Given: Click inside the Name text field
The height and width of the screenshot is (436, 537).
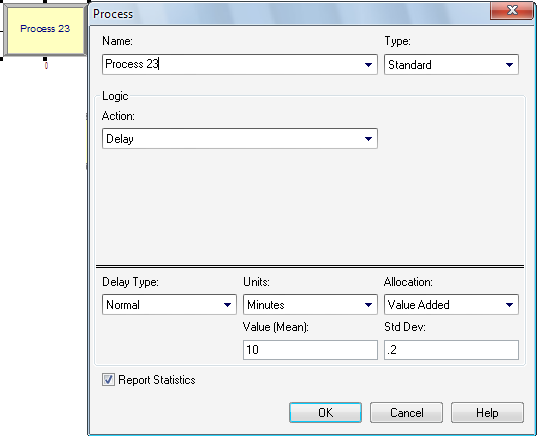Looking at the screenshot, I should [233, 64].
